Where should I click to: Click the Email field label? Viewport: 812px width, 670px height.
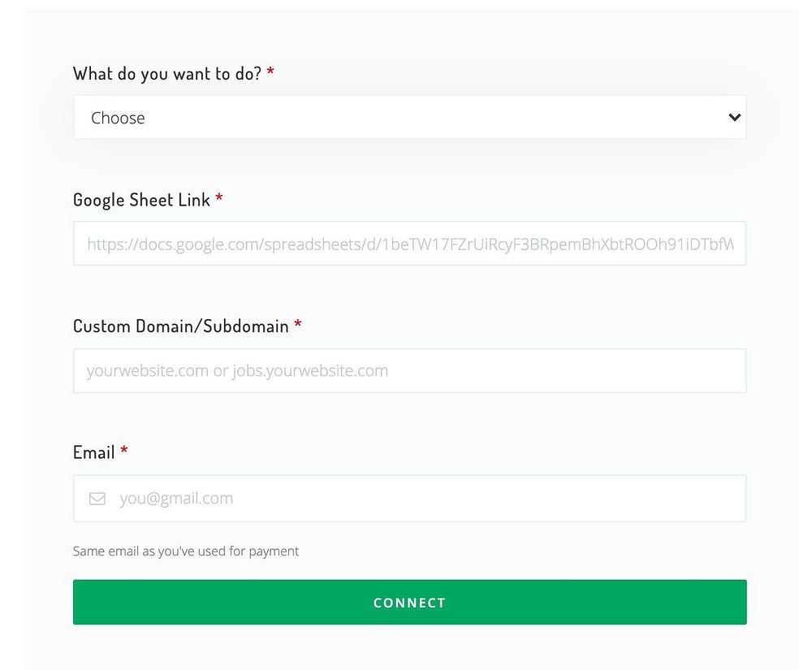click(93, 452)
